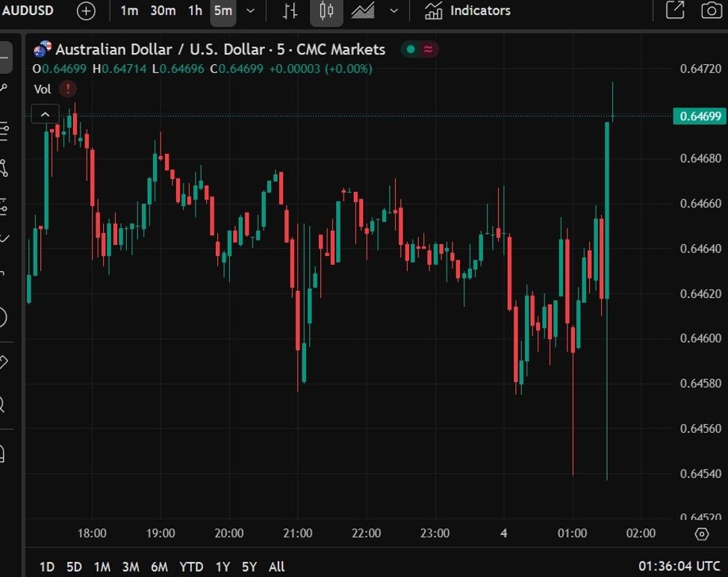Select the Bars chart style icon
The width and height of the screenshot is (728, 577).
click(x=290, y=11)
